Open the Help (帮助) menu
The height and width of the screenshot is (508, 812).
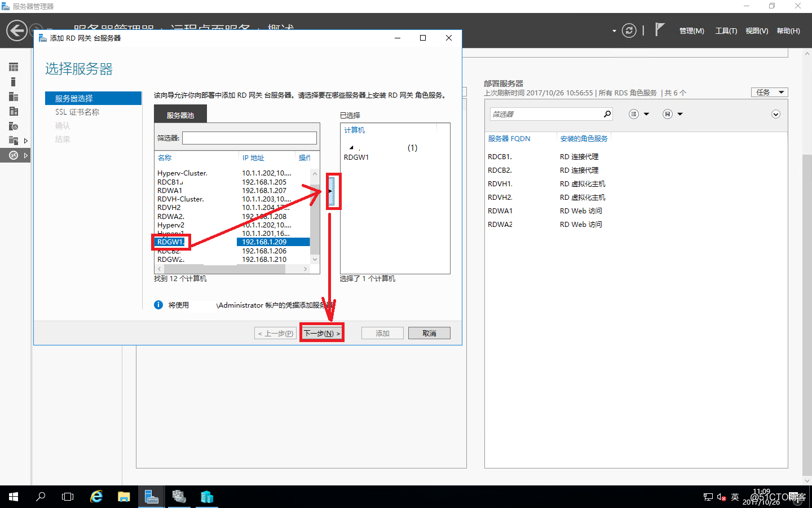tap(788, 31)
